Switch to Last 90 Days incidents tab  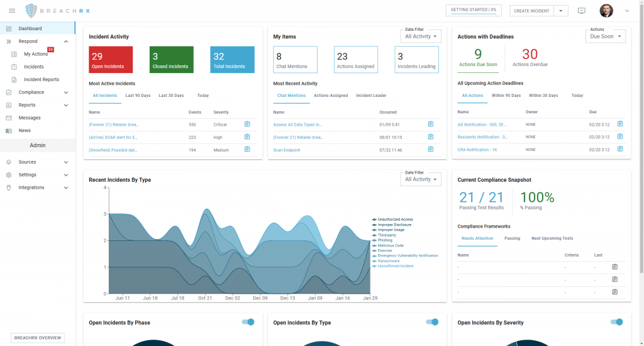(x=138, y=96)
